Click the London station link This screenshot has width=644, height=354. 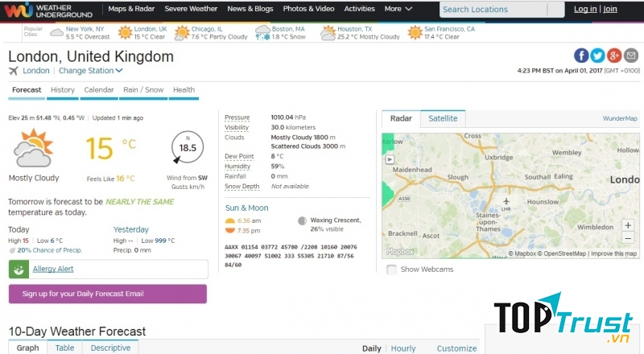pos(36,71)
